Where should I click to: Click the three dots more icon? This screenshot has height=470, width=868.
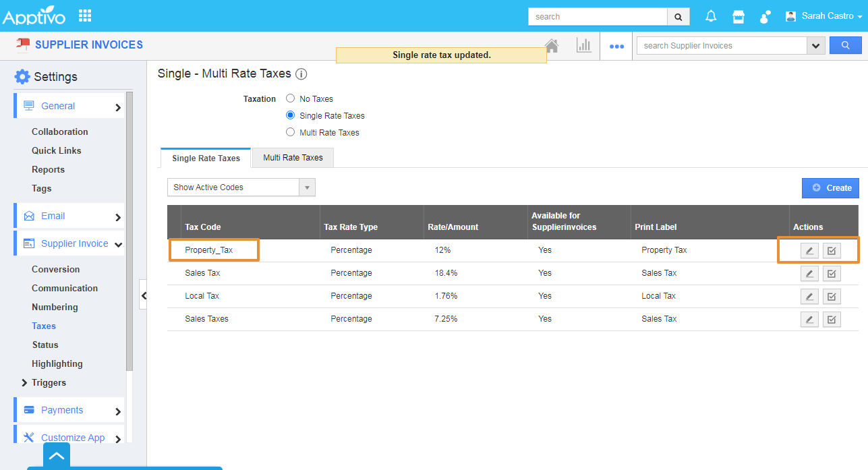pos(616,47)
